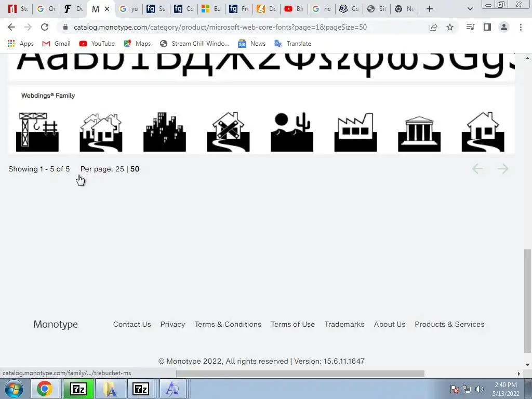Open the first 7-Zip taskbar window
The image size is (532, 399).
[78, 389]
